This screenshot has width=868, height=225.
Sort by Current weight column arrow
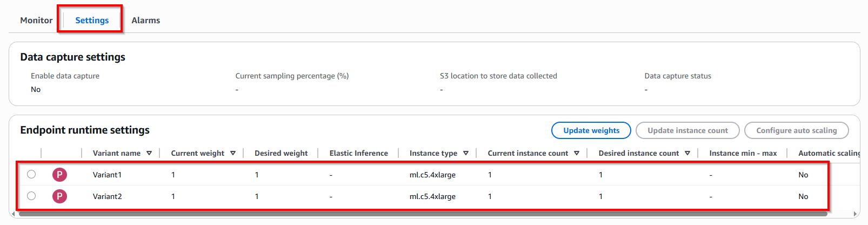[233, 153]
